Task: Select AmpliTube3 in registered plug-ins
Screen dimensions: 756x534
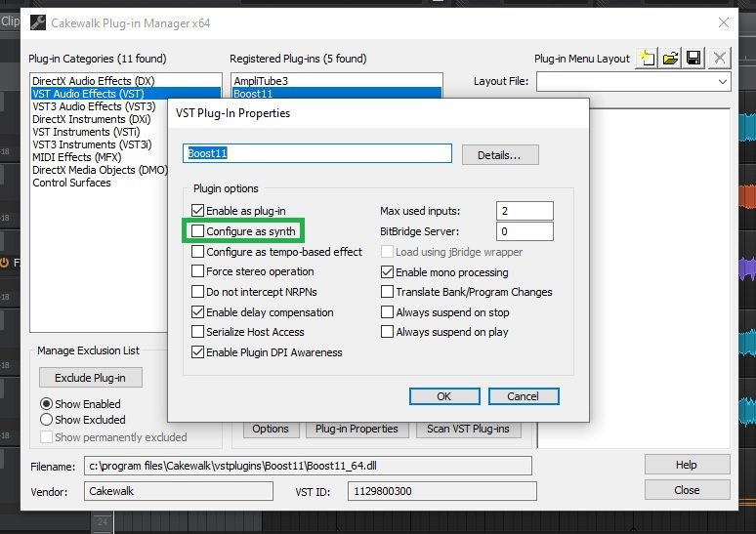Action: 337,80
